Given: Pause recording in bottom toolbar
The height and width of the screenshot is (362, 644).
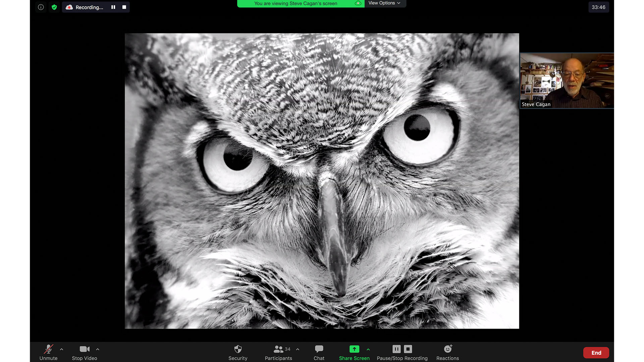Looking at the screenshot, I should click(x=396, y=349).
